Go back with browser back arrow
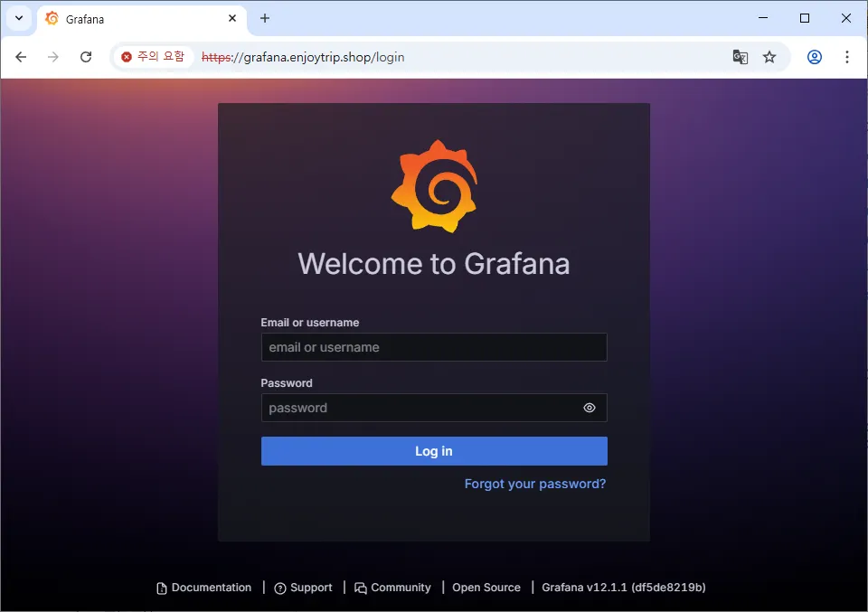Viewport: 868px width, 612px height. tap(21, 57)
